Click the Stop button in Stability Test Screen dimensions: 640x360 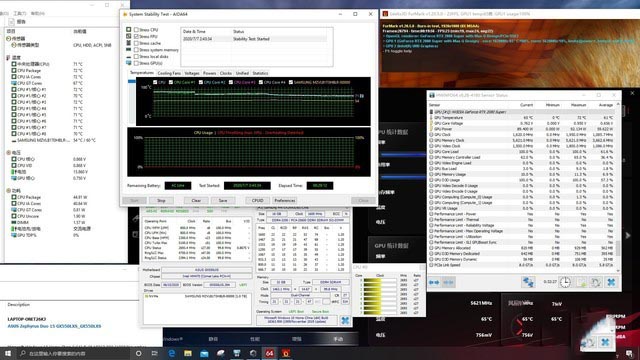pyautogui.click(x=161, y=200)
